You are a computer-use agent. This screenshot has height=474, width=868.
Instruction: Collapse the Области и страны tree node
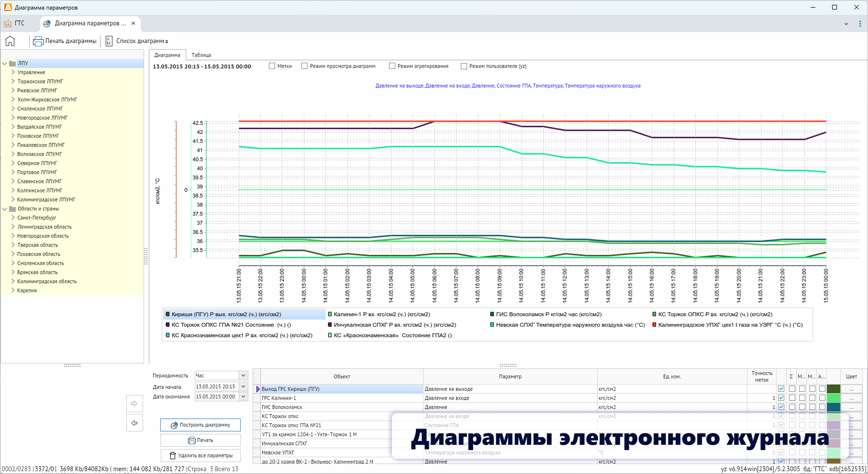(5, 209)
